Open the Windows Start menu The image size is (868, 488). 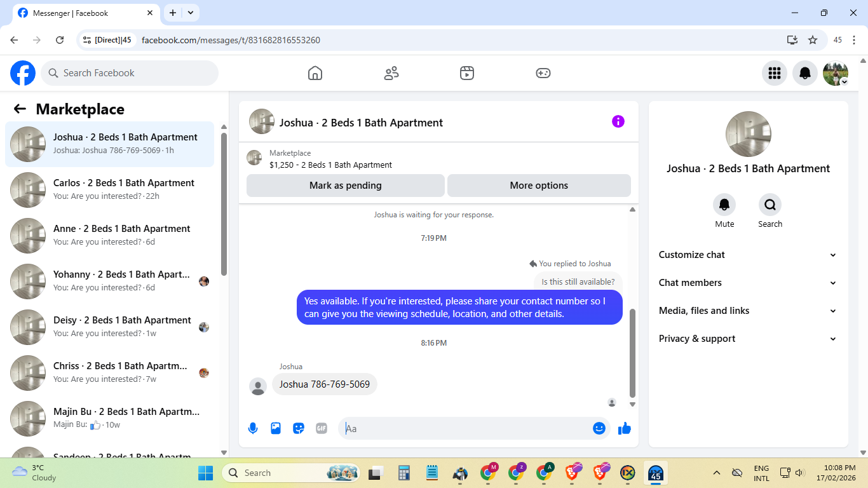click(x=206, y=473)
